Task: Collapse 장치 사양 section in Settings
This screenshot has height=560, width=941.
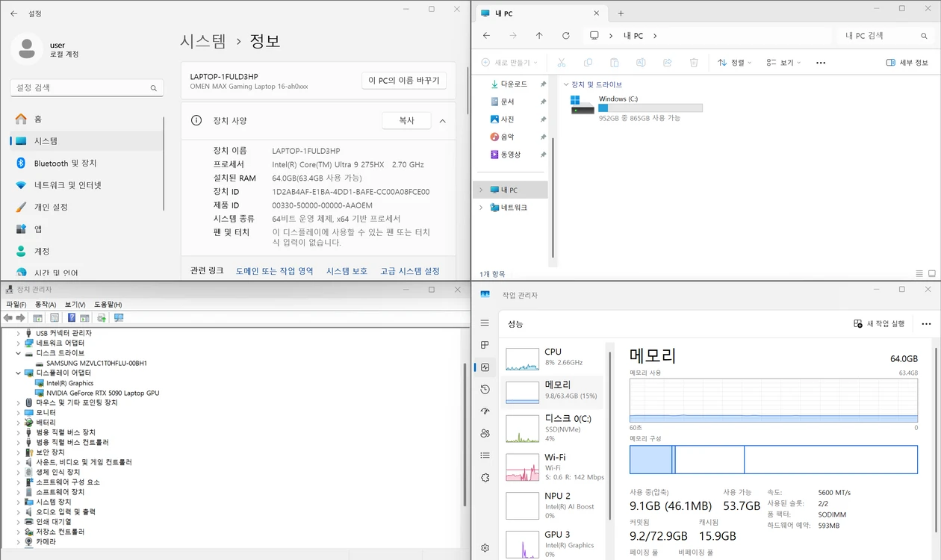Action: [443, 120]
